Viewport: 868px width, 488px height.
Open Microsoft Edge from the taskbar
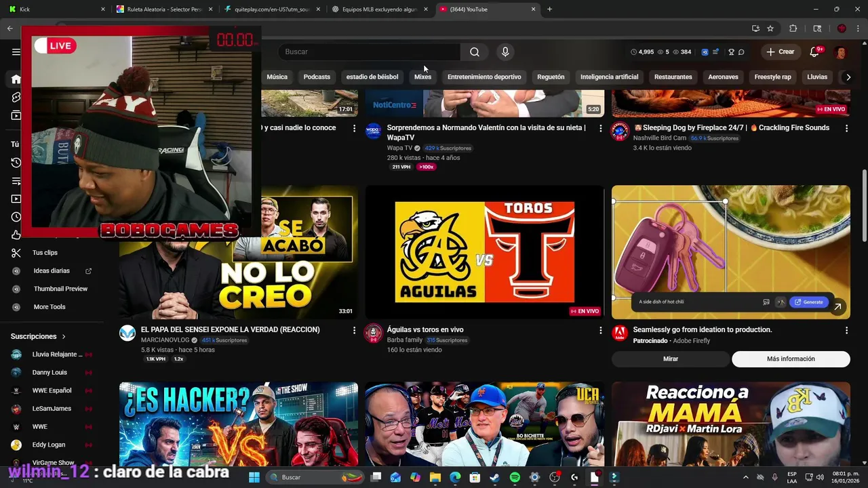455,477
